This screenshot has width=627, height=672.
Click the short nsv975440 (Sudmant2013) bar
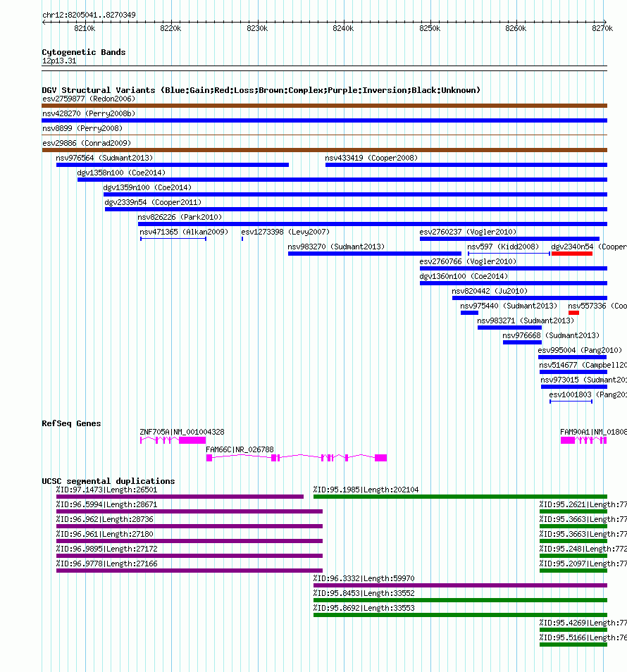point(469,313)
